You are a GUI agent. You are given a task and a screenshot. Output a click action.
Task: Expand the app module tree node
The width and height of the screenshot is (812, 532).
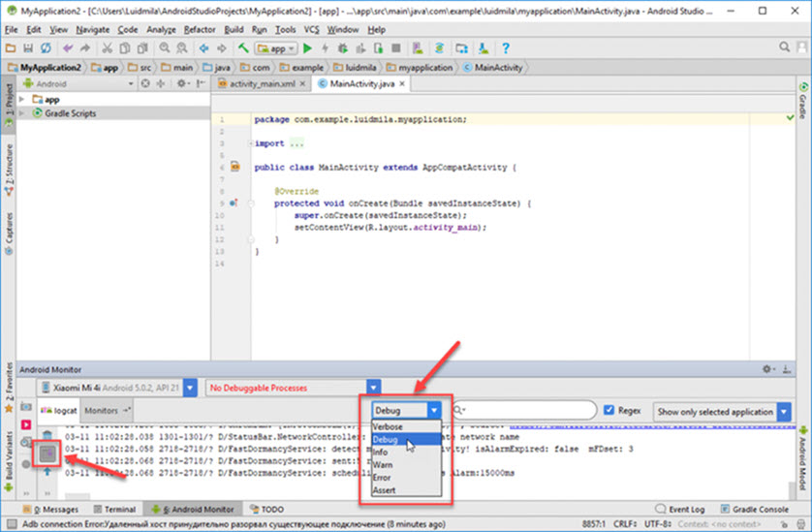point(21,99)
